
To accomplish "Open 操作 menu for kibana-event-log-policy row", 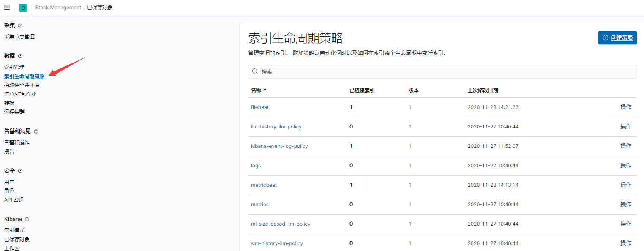I will click(x=626, y=146).
